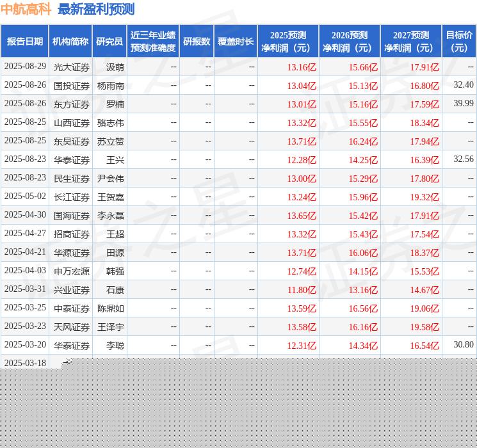This screenshot has height=448, width=477.
Task: Click 2025 profit 12.28亿
Action: tap(302, 160)
